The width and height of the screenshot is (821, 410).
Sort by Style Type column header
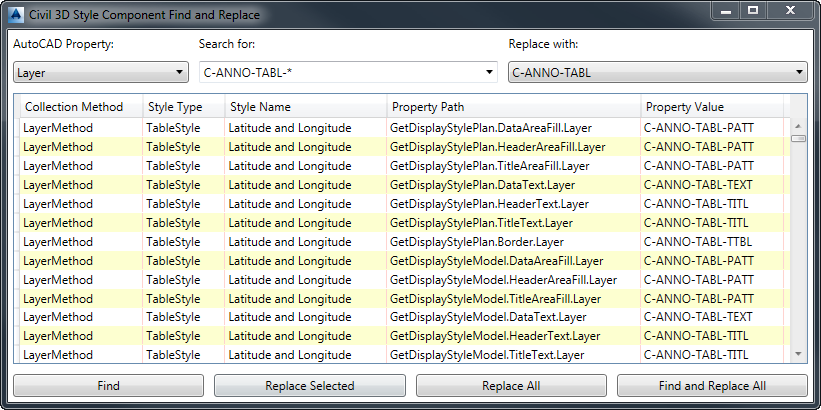click(x=175, y=107)
